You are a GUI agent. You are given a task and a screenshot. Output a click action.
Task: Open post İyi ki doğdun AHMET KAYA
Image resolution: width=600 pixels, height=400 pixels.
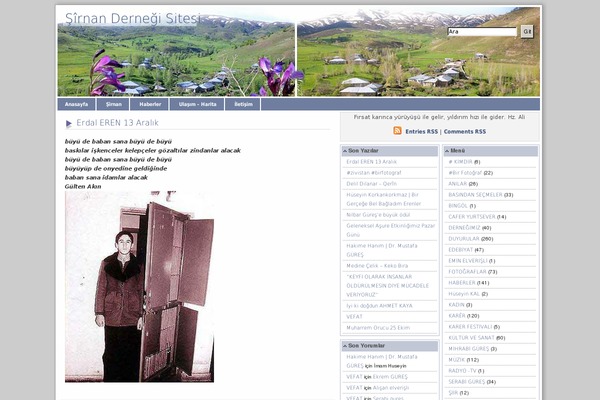click(x=379, y=306)
